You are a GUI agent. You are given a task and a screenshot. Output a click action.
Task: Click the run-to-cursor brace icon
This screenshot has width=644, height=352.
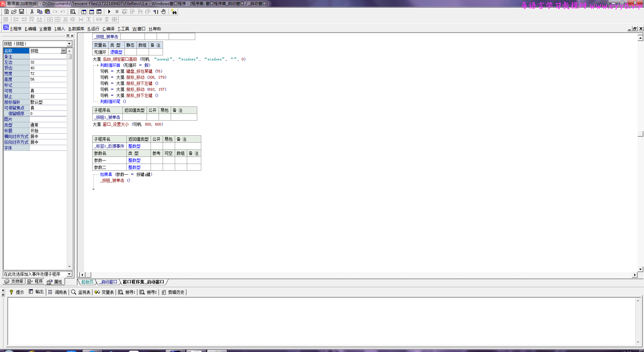pyautogui.click(x=156, y=12)
